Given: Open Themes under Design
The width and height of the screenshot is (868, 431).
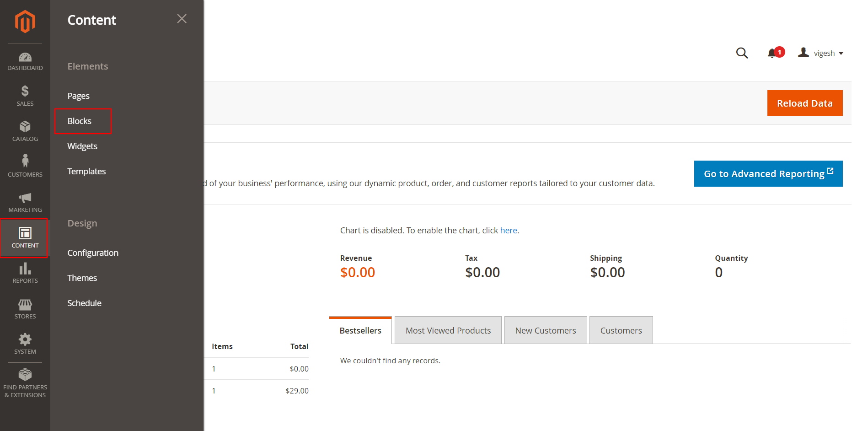Looking at the screenshot, I should [82, 278].
